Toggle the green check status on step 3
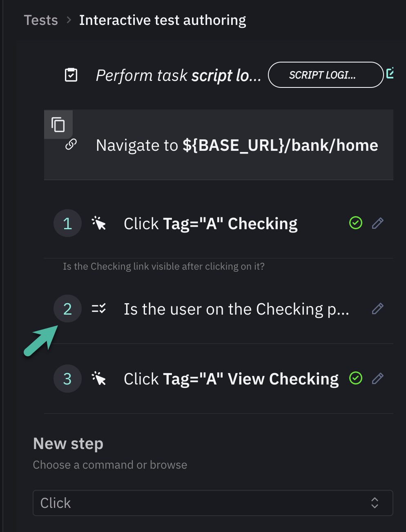406x532 pixels. (355, 378)
